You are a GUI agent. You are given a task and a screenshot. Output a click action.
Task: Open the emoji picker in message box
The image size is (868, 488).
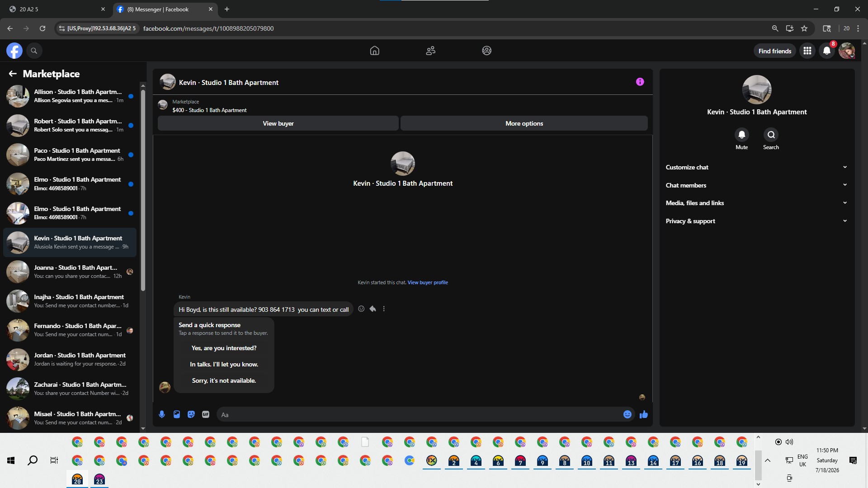pos(627,414)
